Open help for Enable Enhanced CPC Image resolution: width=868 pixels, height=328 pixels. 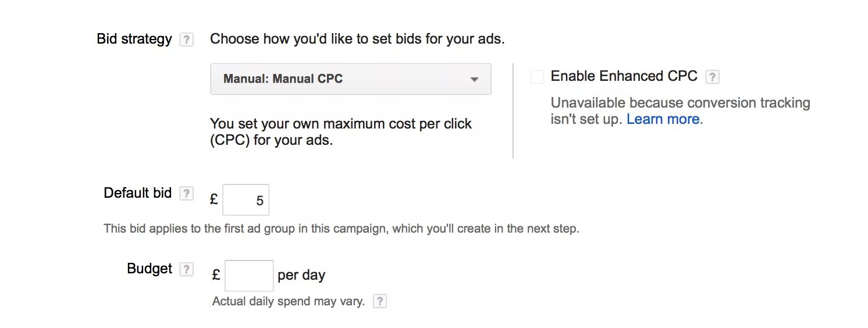712,77
